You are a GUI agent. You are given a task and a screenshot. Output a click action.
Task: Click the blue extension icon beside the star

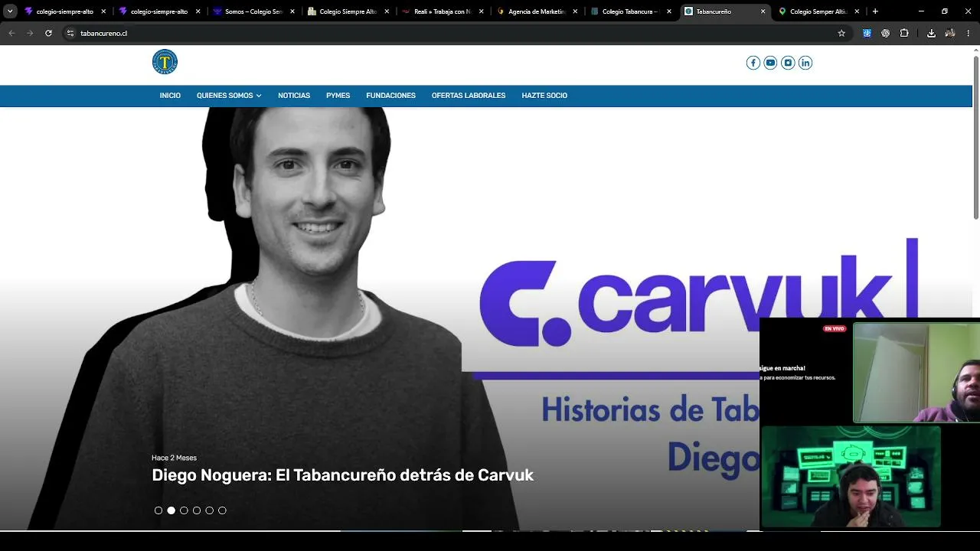867,33
